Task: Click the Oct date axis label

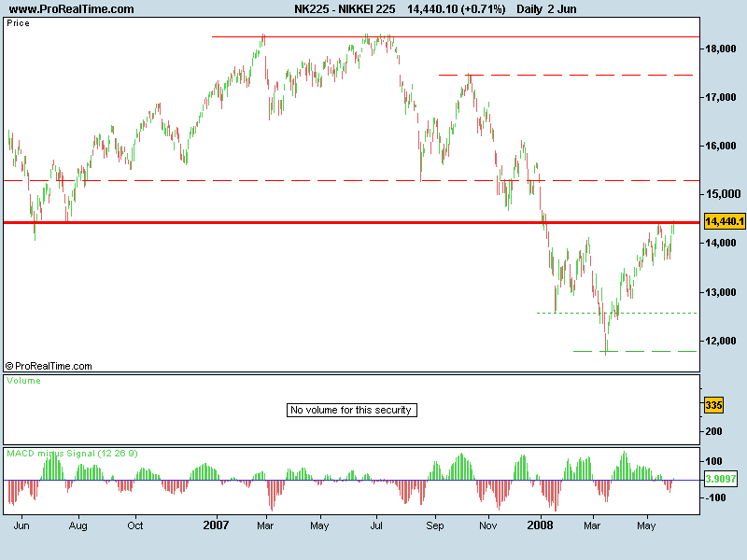Action: click(x=135, y=525)
